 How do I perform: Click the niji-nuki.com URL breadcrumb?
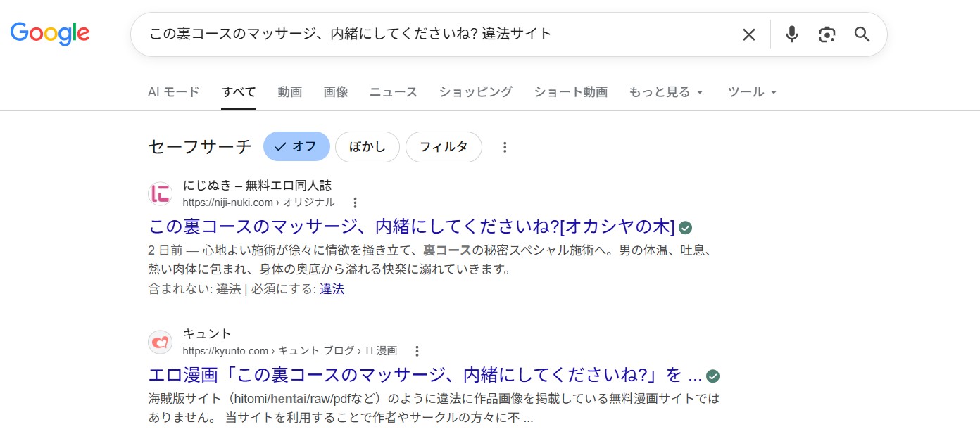point(258,203)
